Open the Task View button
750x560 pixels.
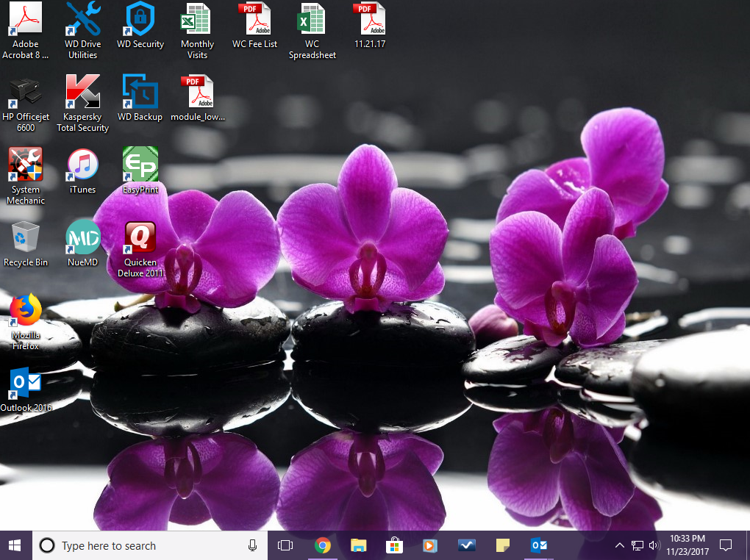[x=285, y=545]
